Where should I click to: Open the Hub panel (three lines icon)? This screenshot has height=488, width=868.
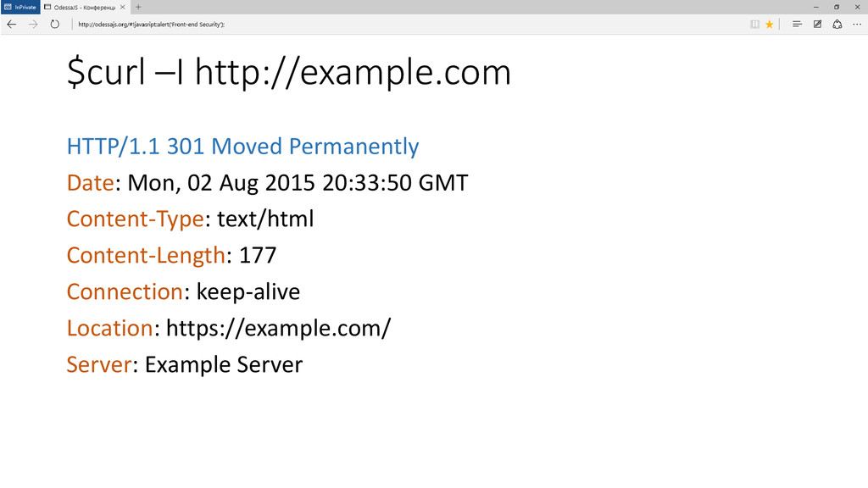(797, 25)
